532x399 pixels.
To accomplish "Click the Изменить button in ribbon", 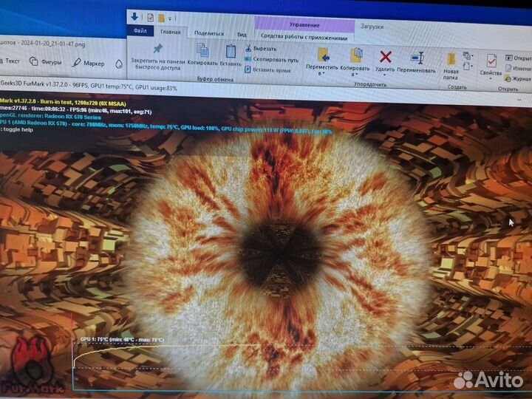I will 518,69.
